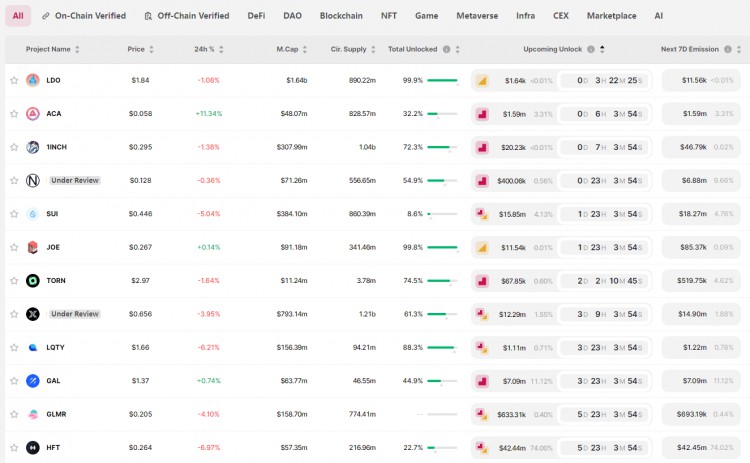The height and width of the screenshot is (463, 750).
Task: Filter by the Game category
Action: tap(427, 16)
